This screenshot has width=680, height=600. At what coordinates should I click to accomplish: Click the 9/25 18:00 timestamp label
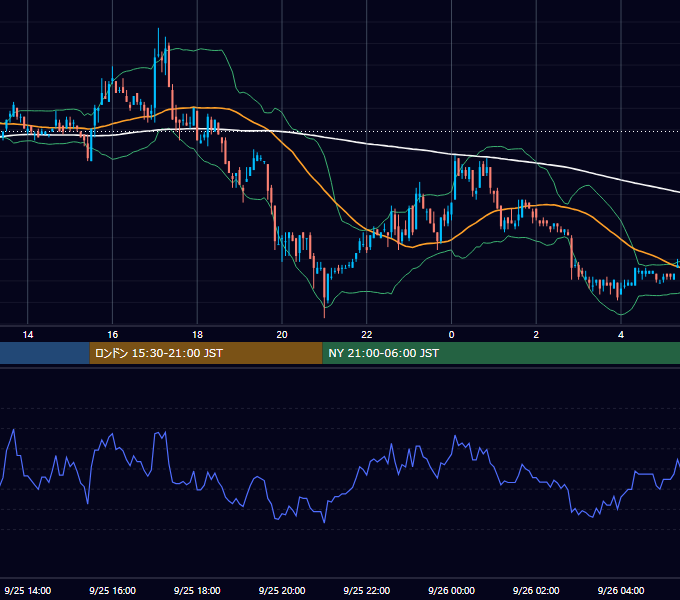tap(197, 590)
